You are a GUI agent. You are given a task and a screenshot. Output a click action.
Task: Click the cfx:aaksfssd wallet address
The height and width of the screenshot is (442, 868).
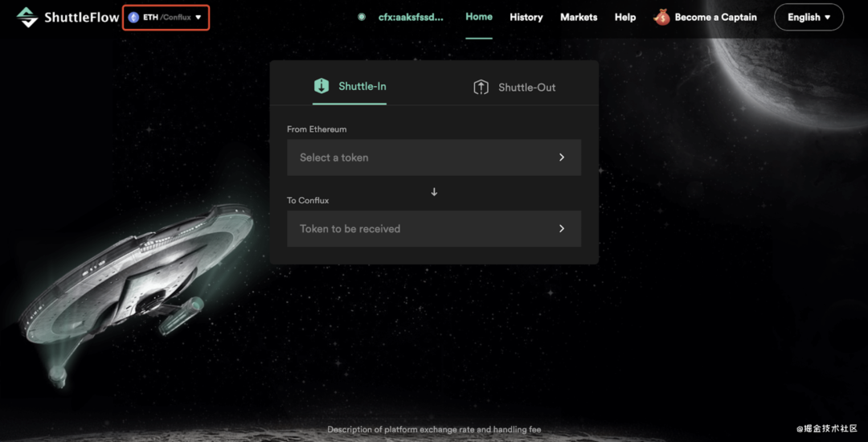(411, 17)
